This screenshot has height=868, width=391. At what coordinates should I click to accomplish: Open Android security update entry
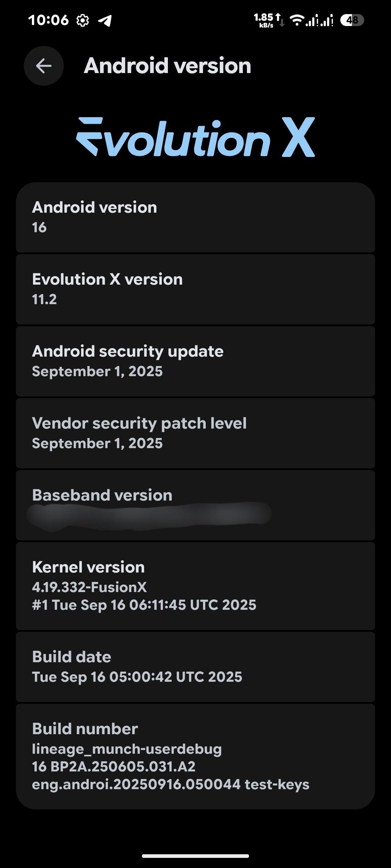[x=195, y=361]
